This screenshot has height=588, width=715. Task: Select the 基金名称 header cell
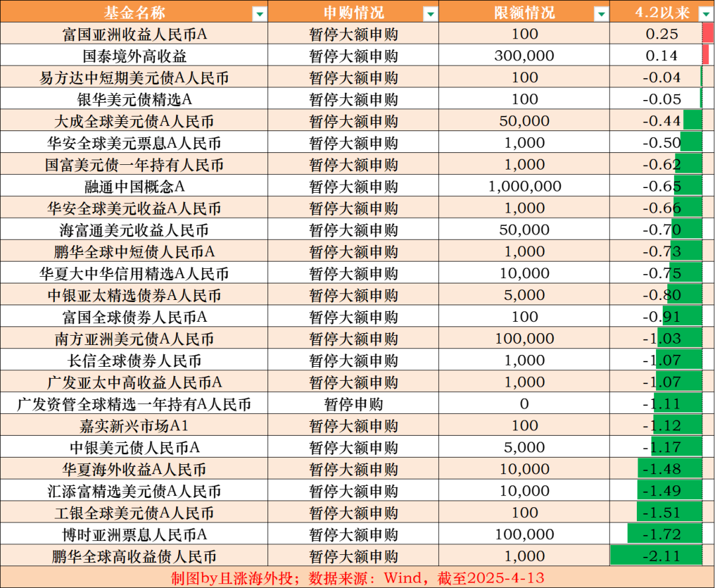click(134, 12)
